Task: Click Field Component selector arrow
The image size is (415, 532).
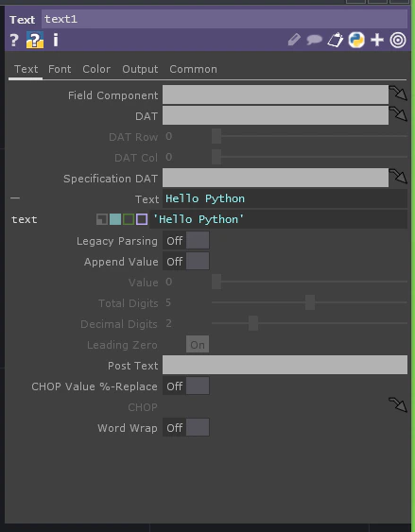Action: 398,94
